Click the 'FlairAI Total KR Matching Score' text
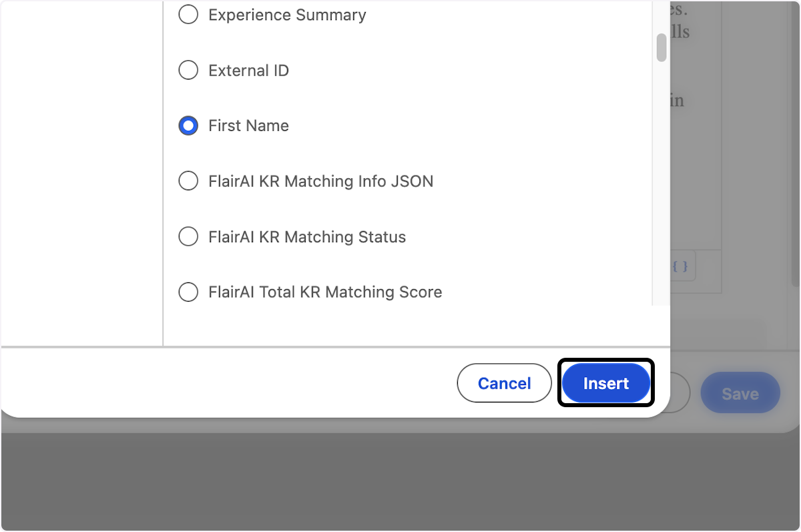The image size is (801, 532). (x=325, y=292)
